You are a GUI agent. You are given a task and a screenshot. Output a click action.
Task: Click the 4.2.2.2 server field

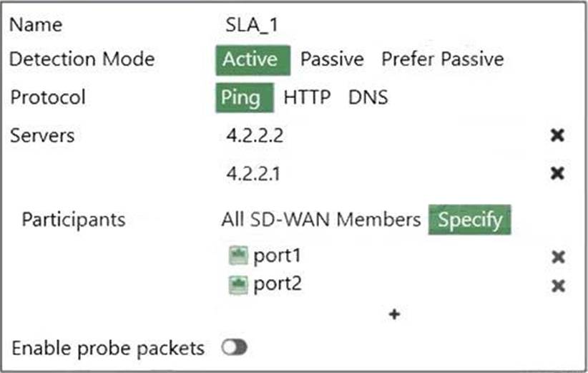pyautogui.click(x=254, y=135)
